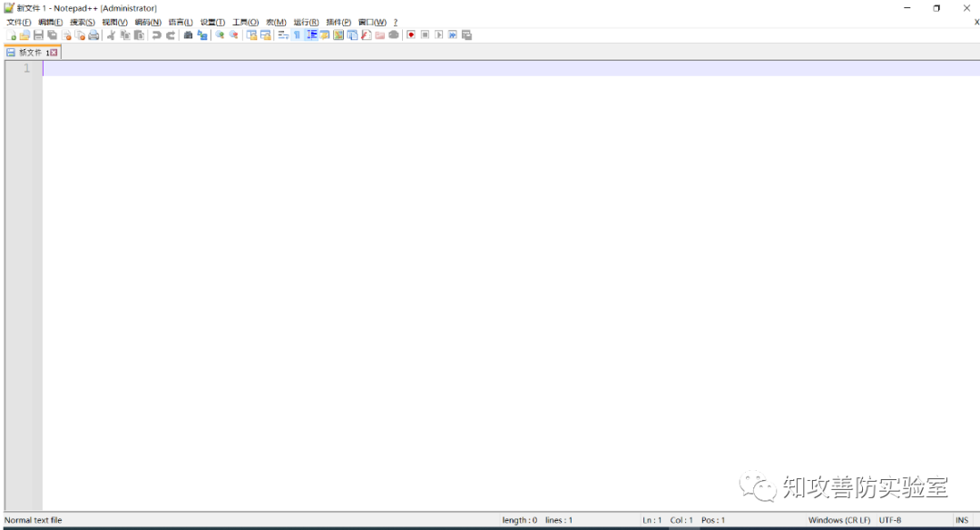Viewport: 980px width, 530px height.
Task: Open the Replace toolbar icon
Action: (201, 35)
